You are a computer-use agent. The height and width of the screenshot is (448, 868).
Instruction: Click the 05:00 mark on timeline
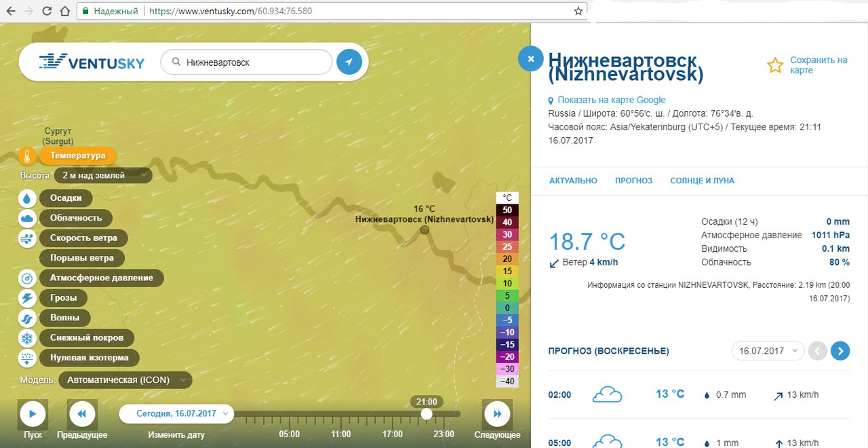(290, 434)
